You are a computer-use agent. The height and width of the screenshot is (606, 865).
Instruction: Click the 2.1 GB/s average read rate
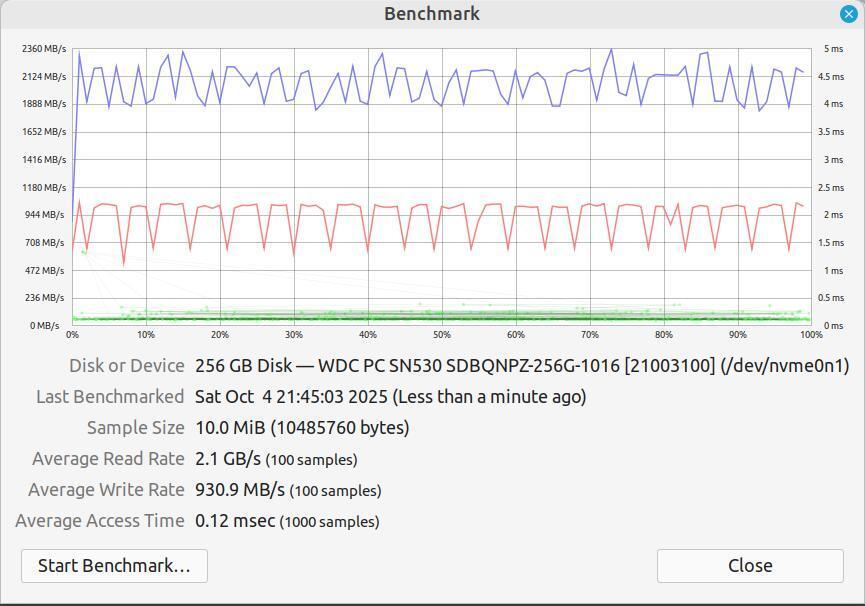(228, 459)
